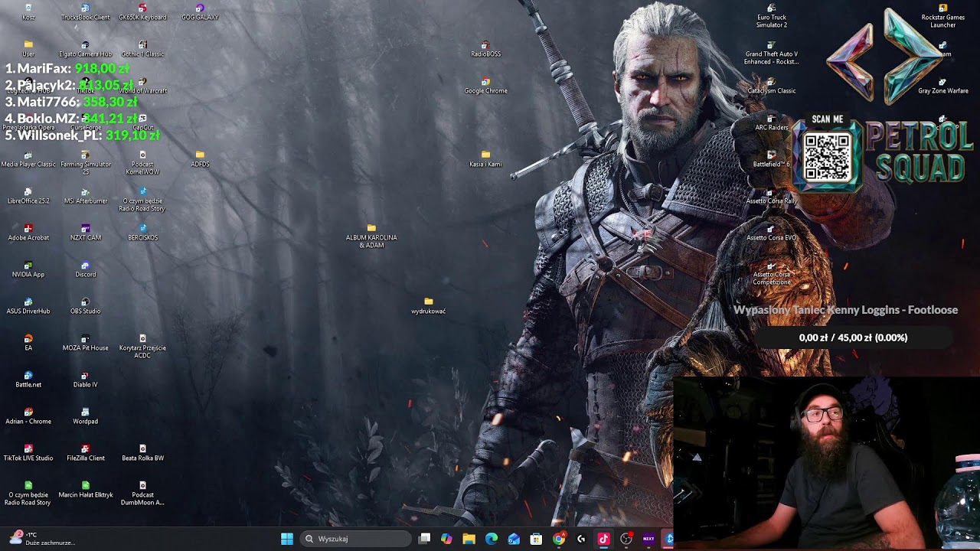Open Outlook from the taskbar
This screenshot has width=980, height=551.
[x=514, y=539]
